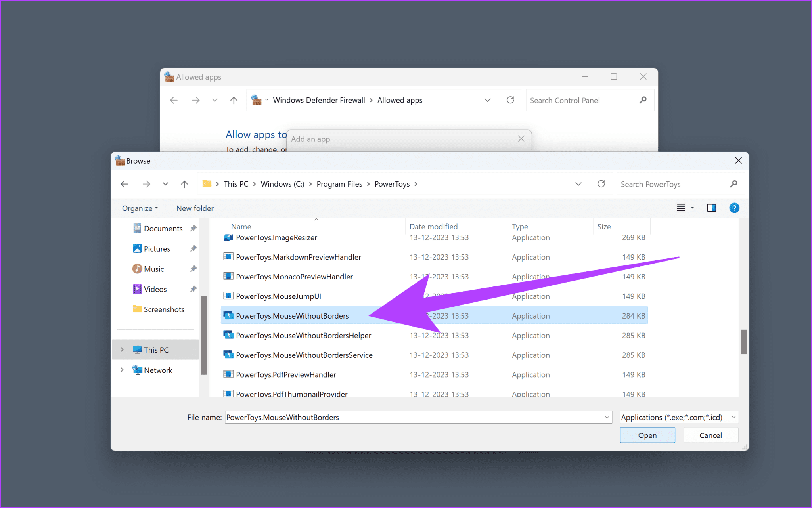Viewport: 812px width, 508px height.
Task: Open the blue help icon
Action: pos(734,208)
